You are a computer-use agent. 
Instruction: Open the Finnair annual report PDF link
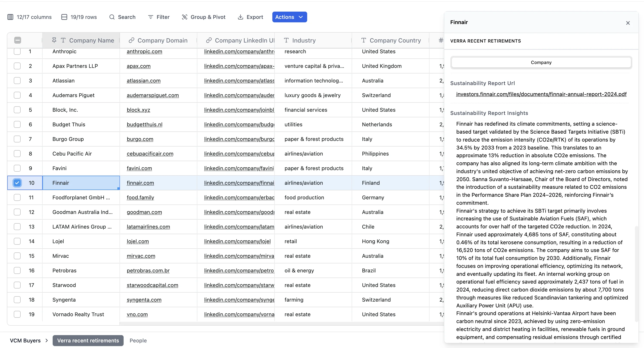541,95
